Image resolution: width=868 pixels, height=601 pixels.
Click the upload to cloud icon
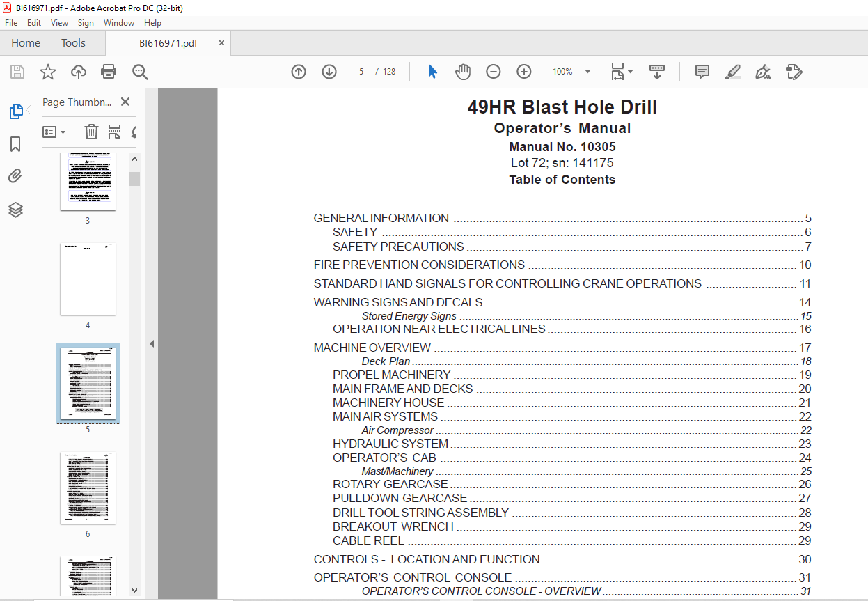tap(79, 72)
